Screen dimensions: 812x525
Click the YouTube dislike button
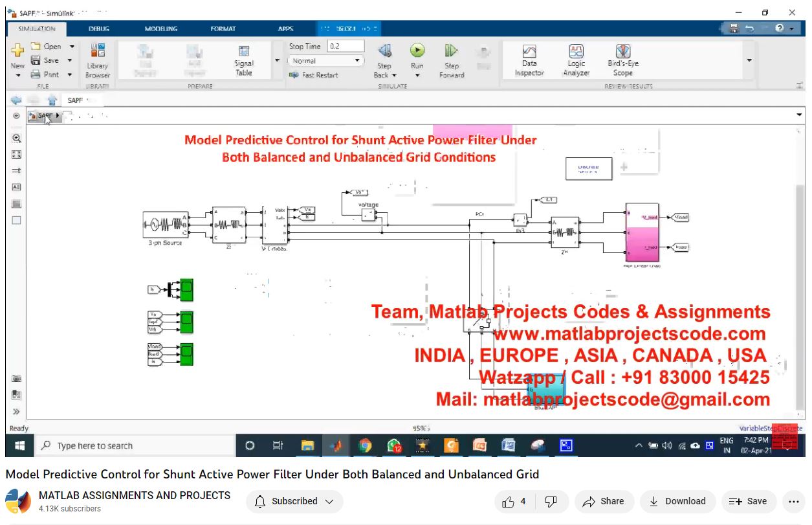click(551, 501)
